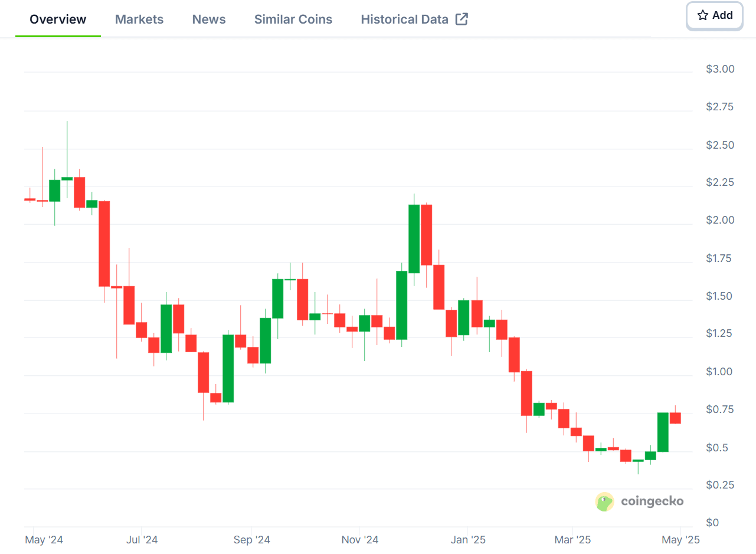Click the last red candle at chart end
756x554 pixels.
[x=675, y=418]
